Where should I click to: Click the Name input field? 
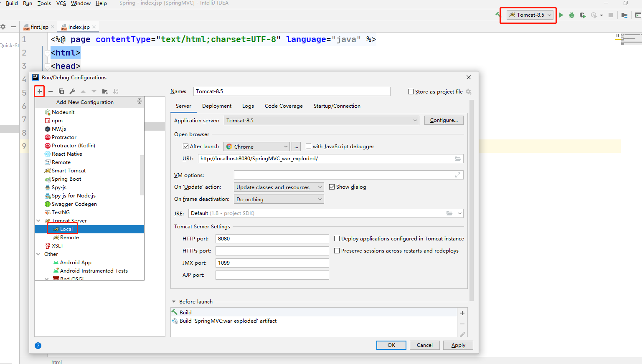292,91
